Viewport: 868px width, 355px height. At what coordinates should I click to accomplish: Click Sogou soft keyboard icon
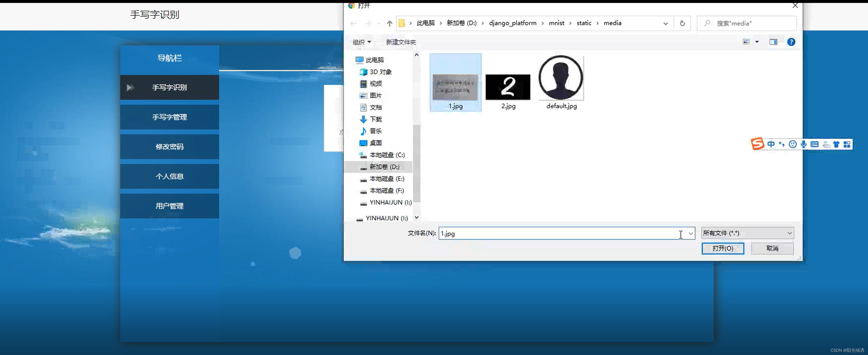pyautogui.click(x=814, y=145)
